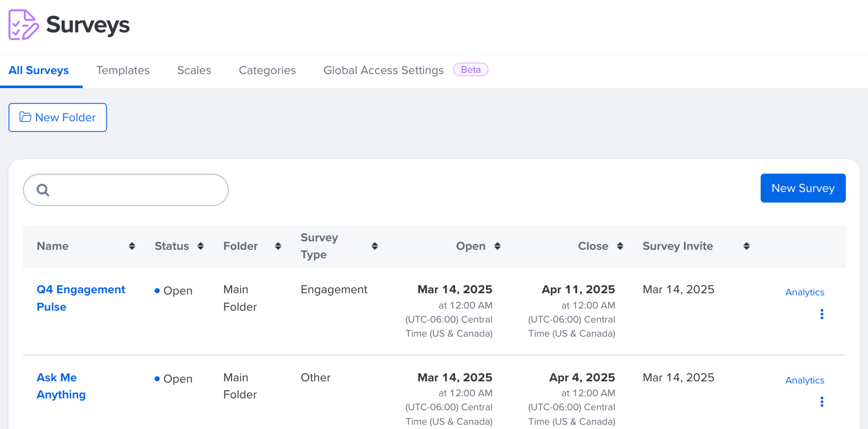Sort by Folder column sort icon
This screenshot has width=868, height=429.
click(278, 246)
